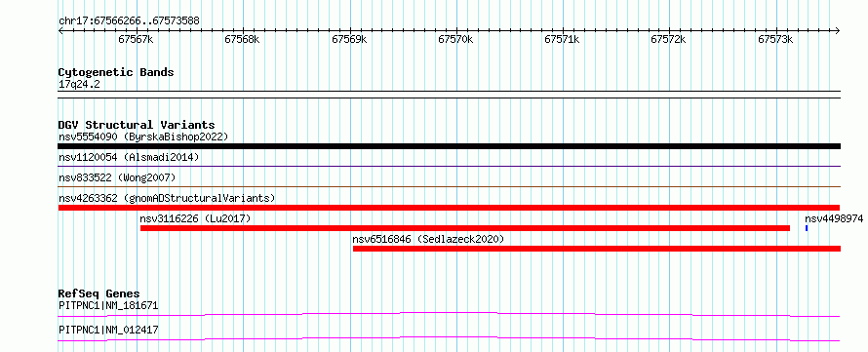Open nsv833522 (Wong2007) variant label

point(117,177)
